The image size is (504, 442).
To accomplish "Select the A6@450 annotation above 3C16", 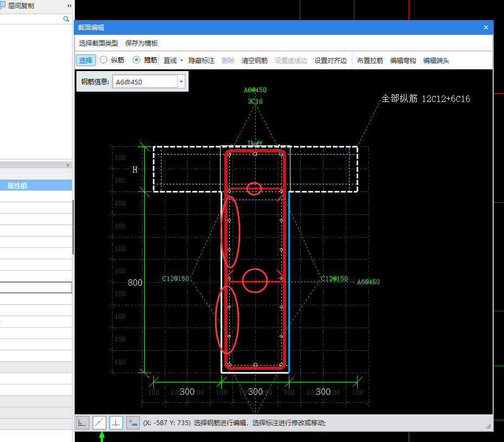I will point(255,90).
